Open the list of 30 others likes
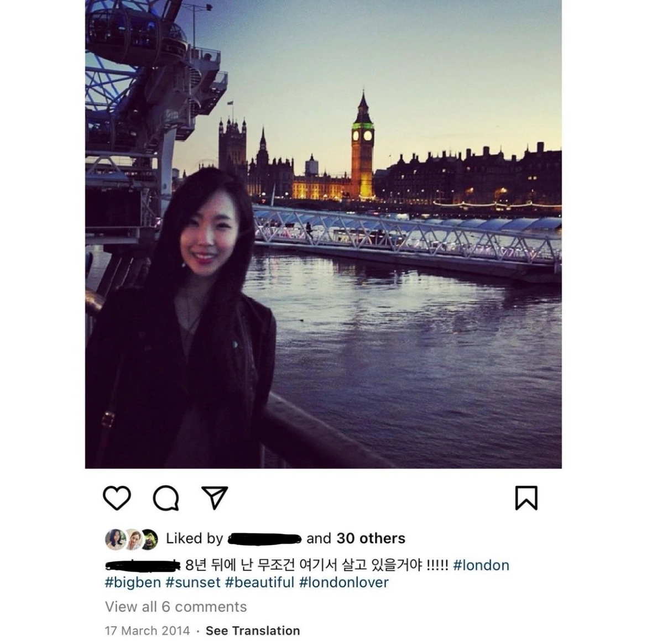This screenshot has height=644, width=647. (371, 538)
